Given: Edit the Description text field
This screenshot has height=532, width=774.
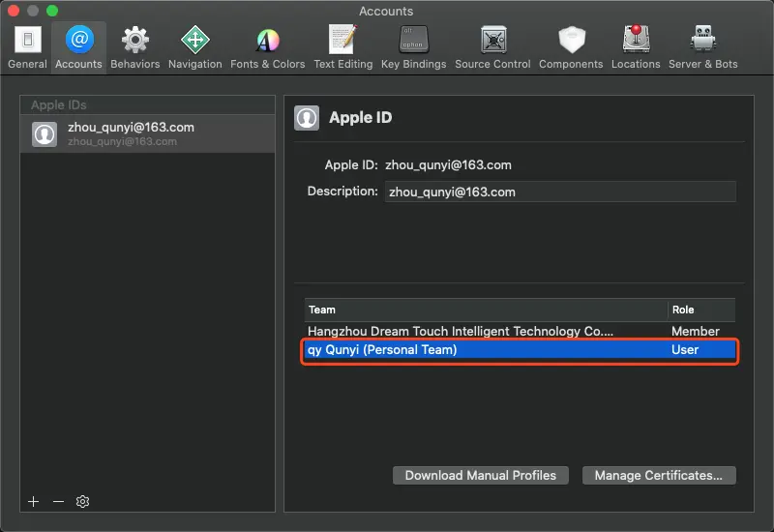Looking at the screenshot, I should tap(560, 192).
